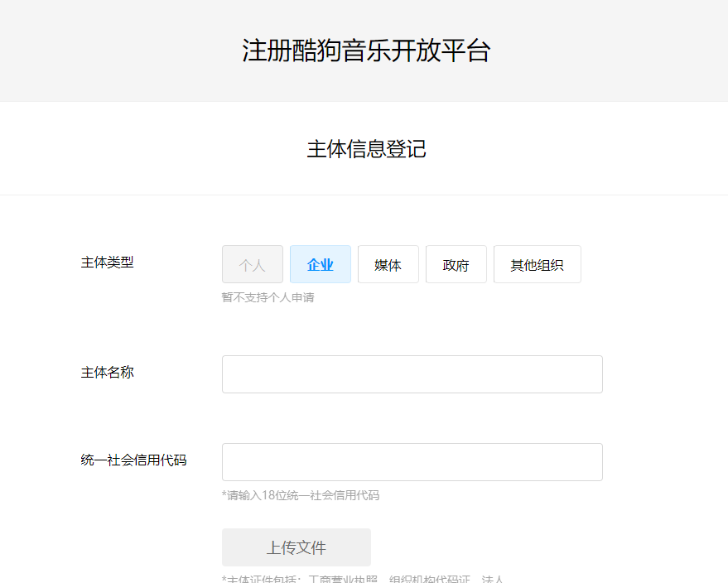Viewport: 728px width, 583px height.
Task: Click the 主体信息登记 heading text
Action: 366,149
